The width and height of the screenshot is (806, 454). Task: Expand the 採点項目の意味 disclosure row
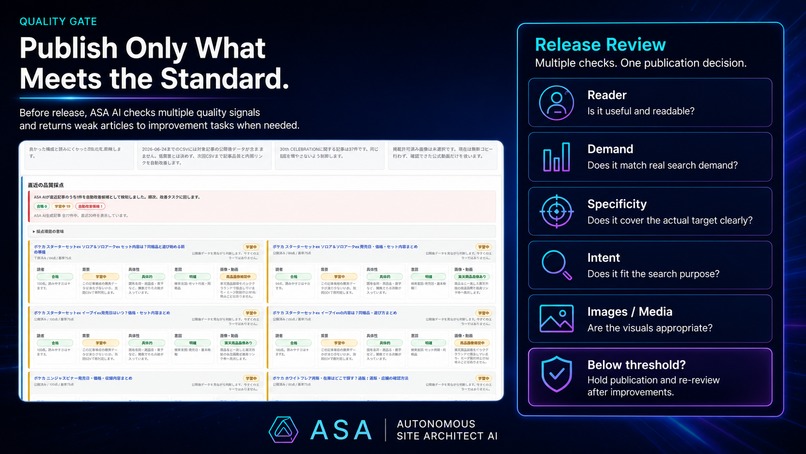263,231
